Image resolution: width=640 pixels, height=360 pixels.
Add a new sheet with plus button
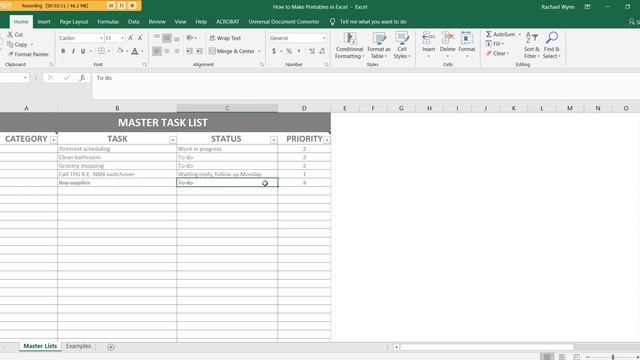[111, 347]
